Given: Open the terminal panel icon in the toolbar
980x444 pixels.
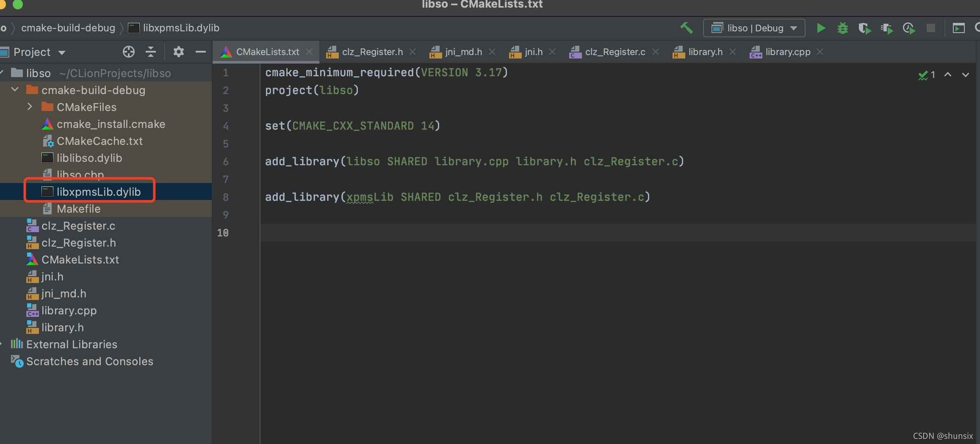Looking at the screenshot, I should (959, 28).
